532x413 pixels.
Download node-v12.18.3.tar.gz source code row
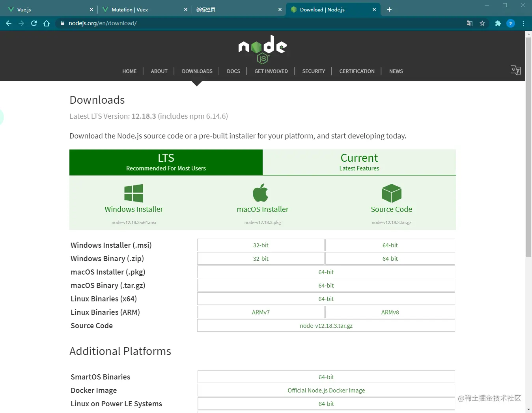click(x=326, y=325)
